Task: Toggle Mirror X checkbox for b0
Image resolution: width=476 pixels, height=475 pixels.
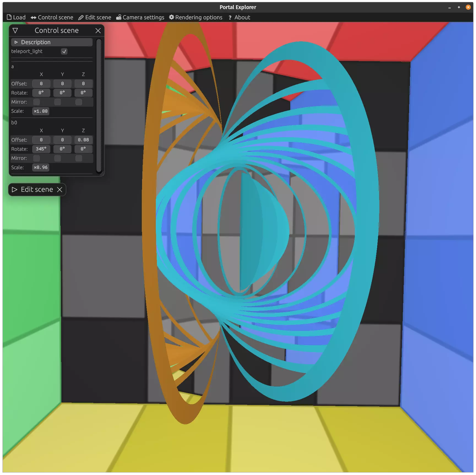Action: pos(37,158)
